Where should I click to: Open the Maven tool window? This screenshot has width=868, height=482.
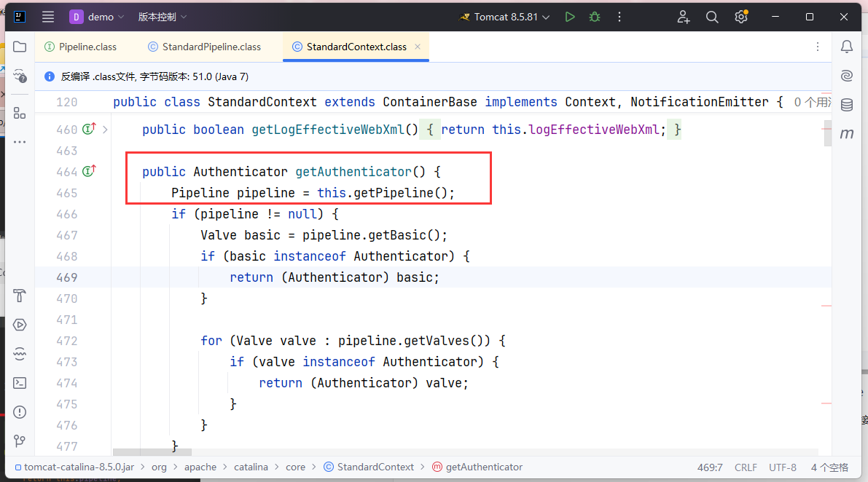pos(846,134)
